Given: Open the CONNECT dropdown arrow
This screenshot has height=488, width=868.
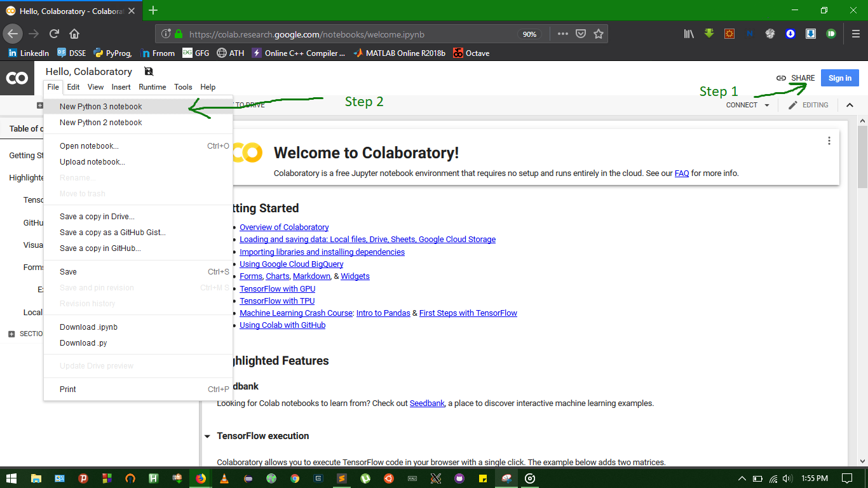Looking at the screenshot, I should (767, 105).
